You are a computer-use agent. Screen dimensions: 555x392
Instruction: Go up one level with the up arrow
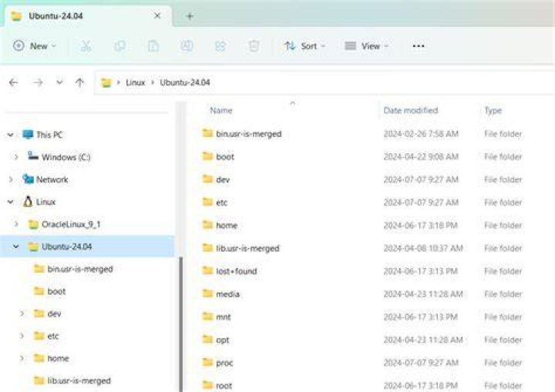tap(80, 82)
